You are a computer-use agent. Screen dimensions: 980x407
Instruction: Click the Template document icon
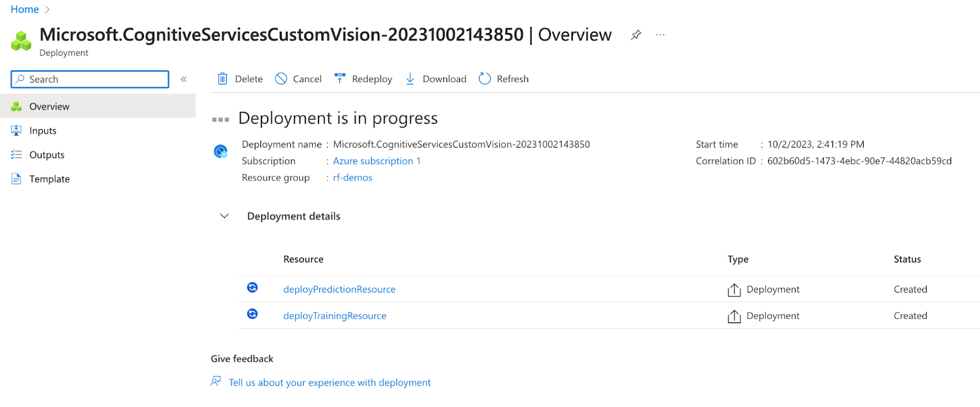pos(17,179)
